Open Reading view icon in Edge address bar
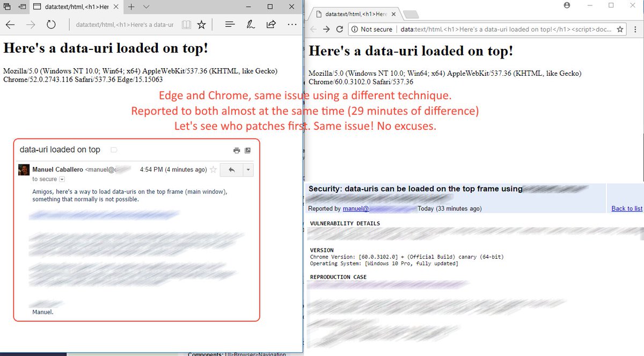 [186, 25]
